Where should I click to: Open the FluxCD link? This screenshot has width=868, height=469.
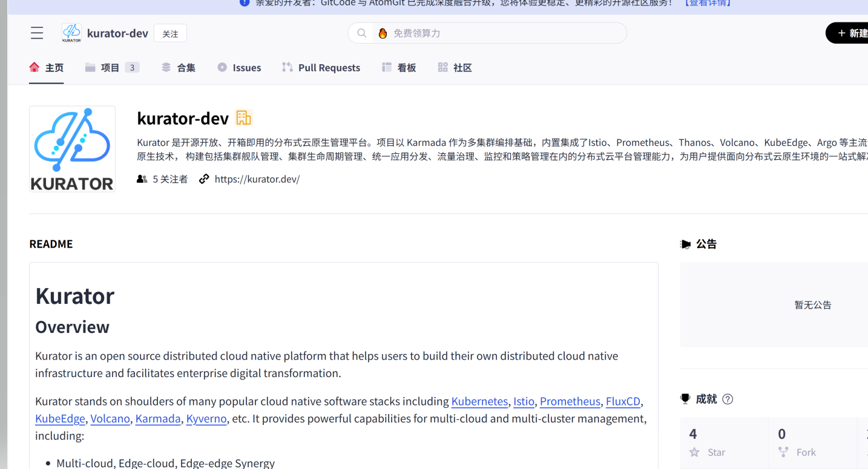tap(623, 401)
